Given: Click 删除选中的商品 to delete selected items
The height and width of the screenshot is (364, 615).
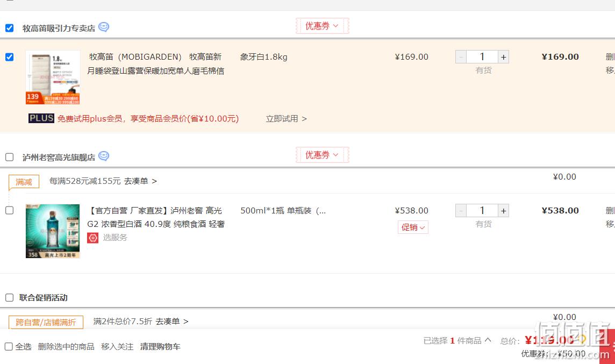Looking at the screenshot, I should (x=66, y=347).
